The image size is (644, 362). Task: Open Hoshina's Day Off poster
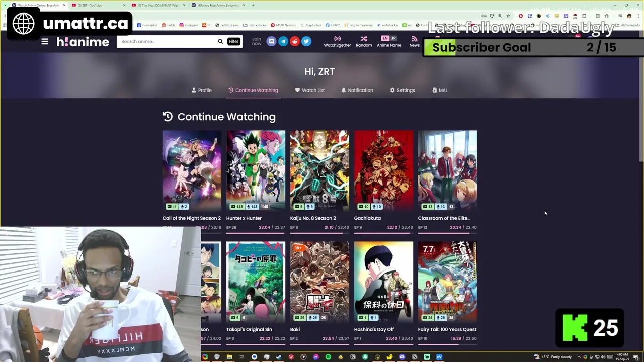(383, 282)
